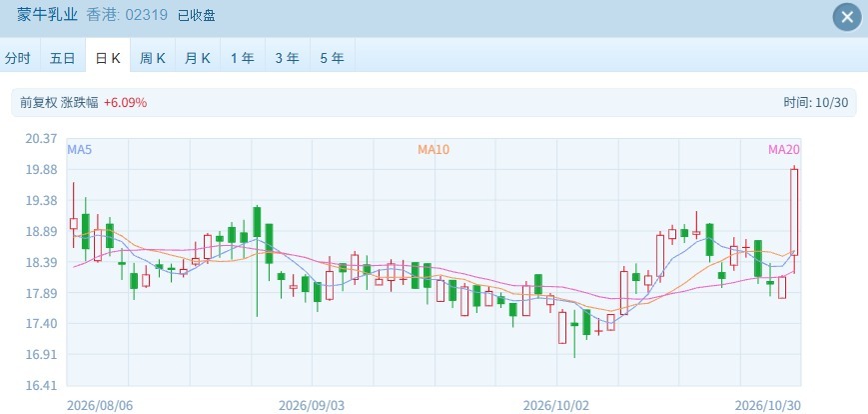868x414 pixels.
Task: Click the +6.09% change value
Action: click(125, 103)
